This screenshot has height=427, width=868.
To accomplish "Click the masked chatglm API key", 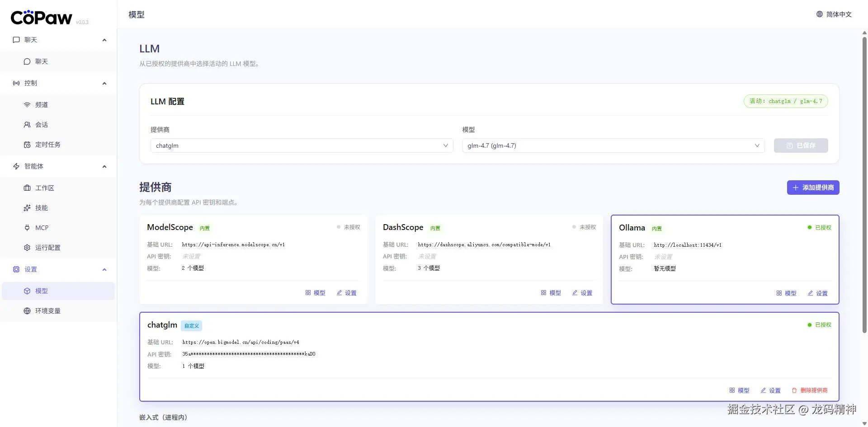I will [x=249, y=354].
